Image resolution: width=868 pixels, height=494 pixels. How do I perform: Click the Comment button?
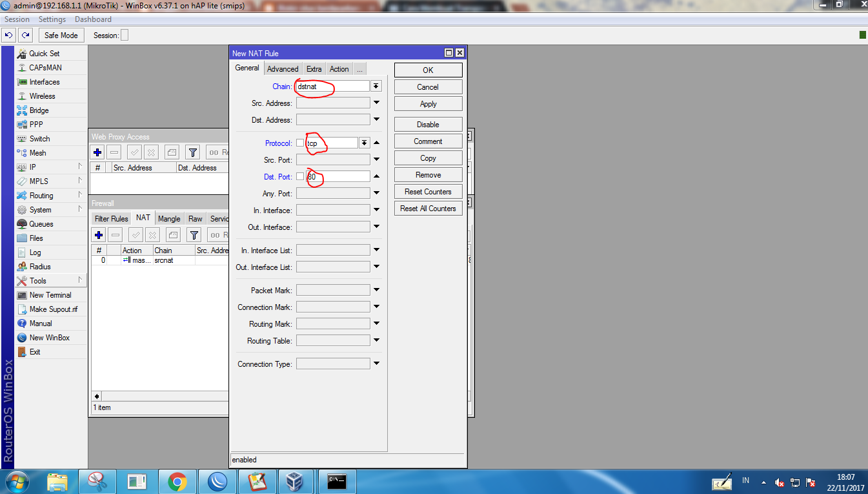[x=428, y=141]
